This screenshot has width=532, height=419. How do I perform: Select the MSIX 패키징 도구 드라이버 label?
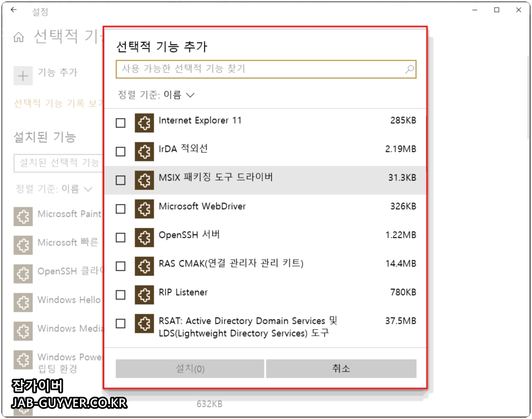216,177
